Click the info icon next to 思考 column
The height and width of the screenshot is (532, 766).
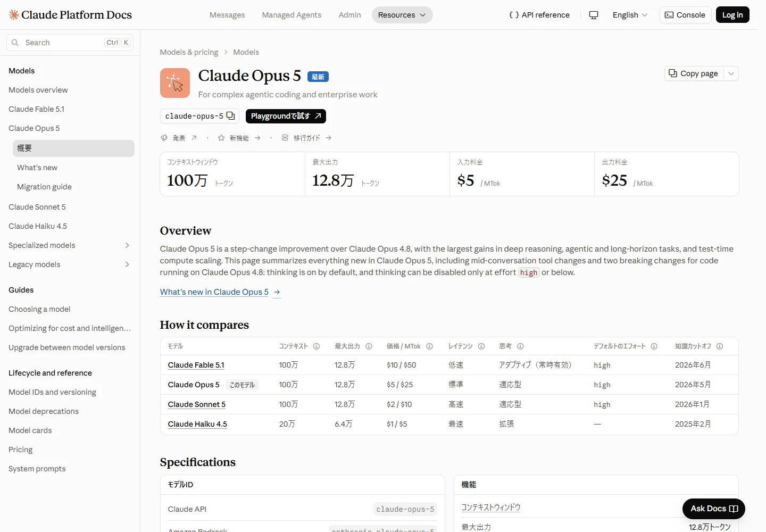[521, 346]
